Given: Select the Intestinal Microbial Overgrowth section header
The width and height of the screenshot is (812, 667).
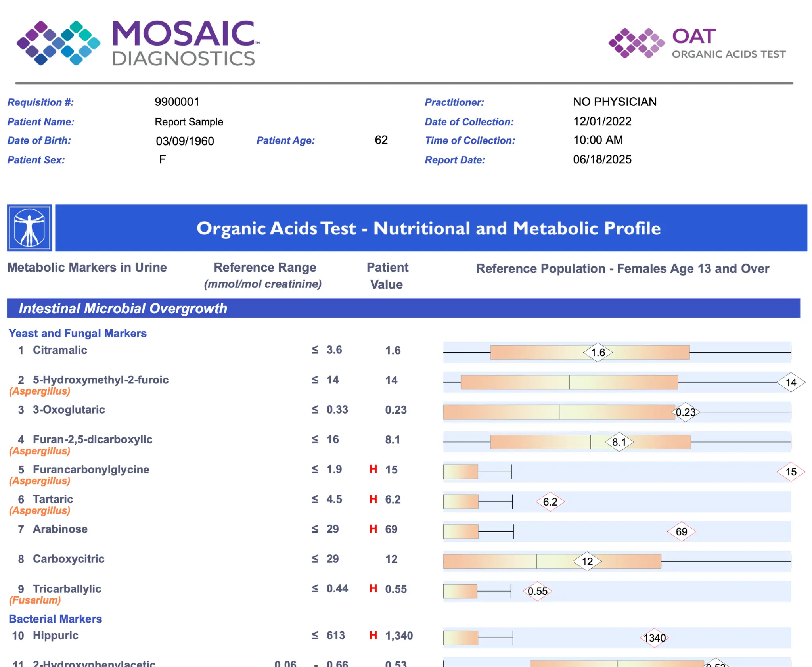Looking at the screenshot, I should [x=123, y=309].
